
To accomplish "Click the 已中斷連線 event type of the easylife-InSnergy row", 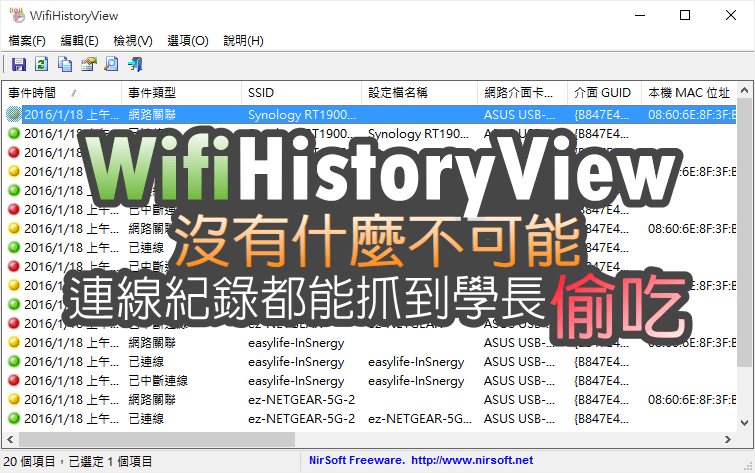I will point(158,381).
